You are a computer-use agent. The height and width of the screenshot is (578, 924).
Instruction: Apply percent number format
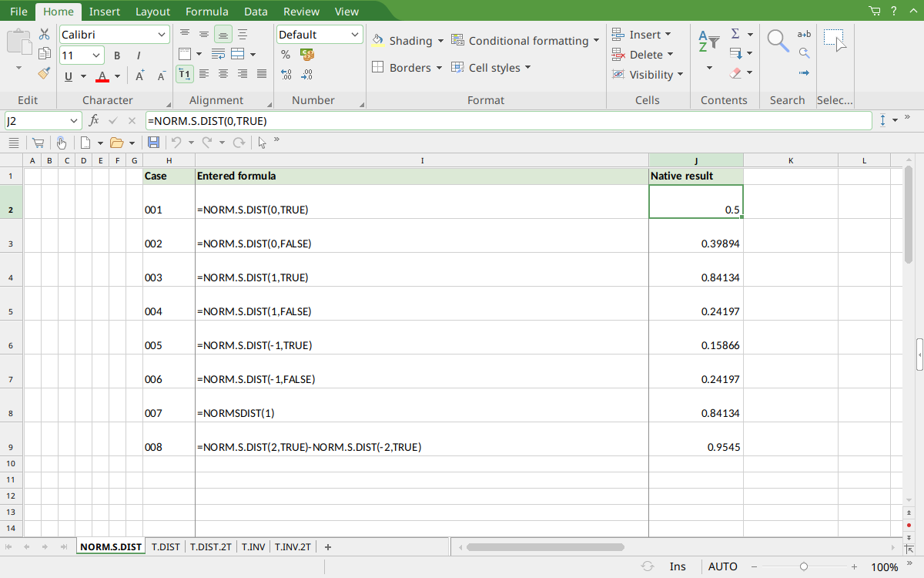point(286,55)
